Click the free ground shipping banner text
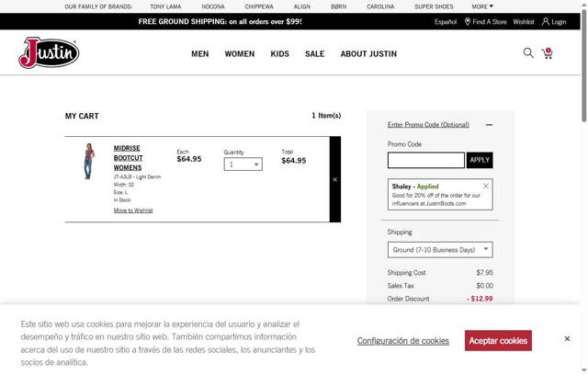This screenshot has height=375, width=588. coord(220,21)
